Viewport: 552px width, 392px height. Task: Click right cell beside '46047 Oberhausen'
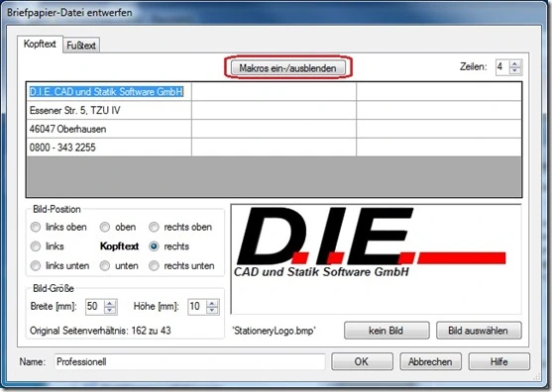click(x=439, y=129)
